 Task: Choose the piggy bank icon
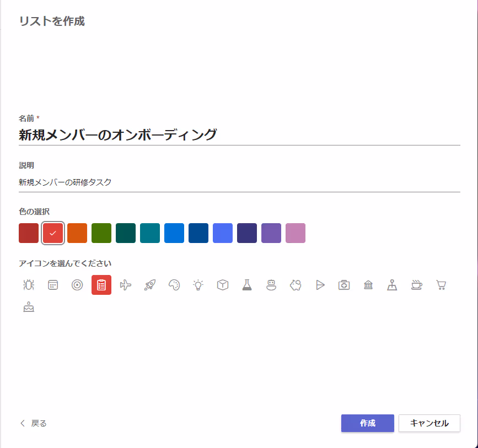(296, 285)
